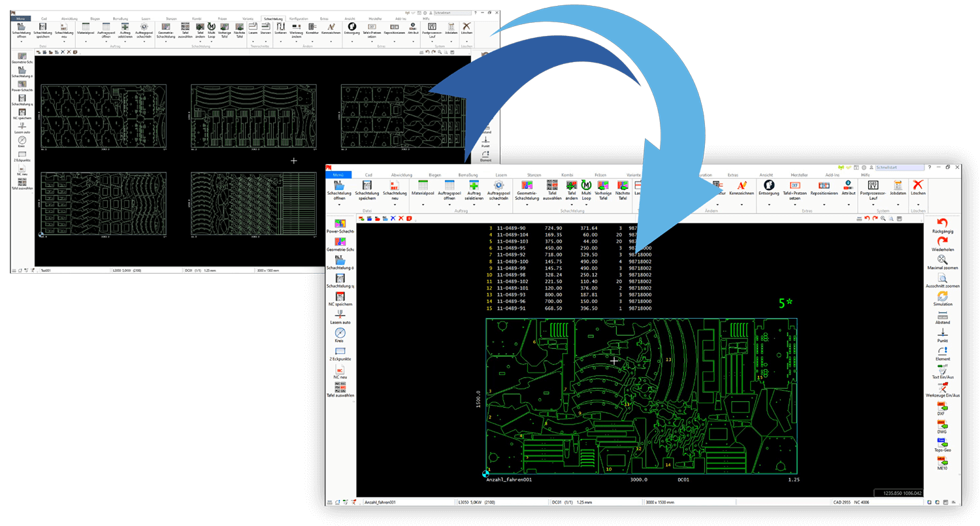Expand dropdown under Geometrie-Schachtelung in front window

pos(527,205)
